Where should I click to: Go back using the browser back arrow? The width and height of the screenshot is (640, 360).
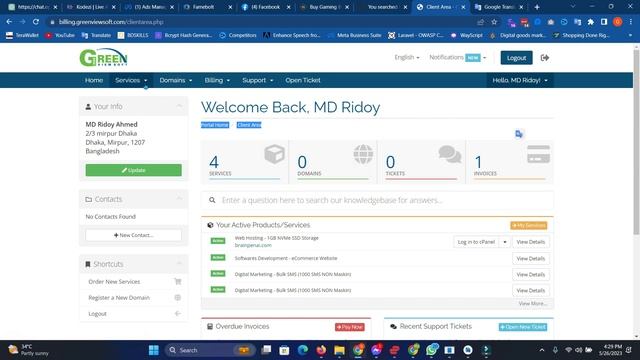click(9, 22)
